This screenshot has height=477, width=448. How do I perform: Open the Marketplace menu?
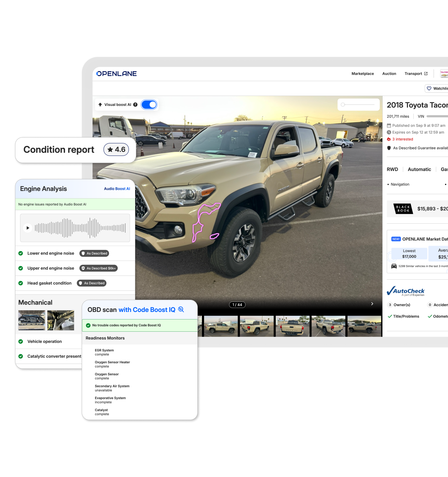coord(363,74)
